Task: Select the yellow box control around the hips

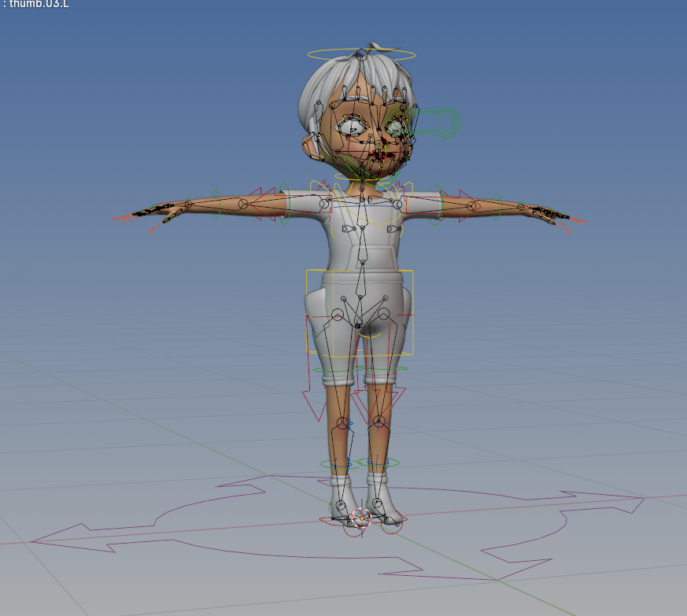Action: [360, 312]
